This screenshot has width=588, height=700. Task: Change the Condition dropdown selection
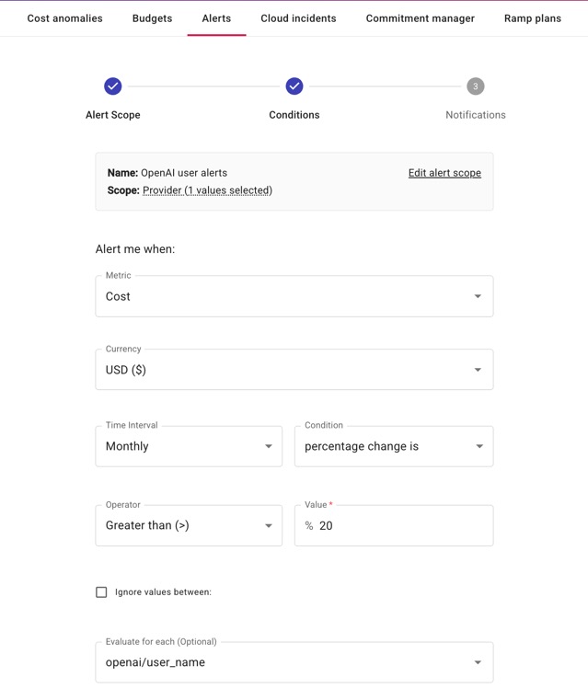click(393, 446)
